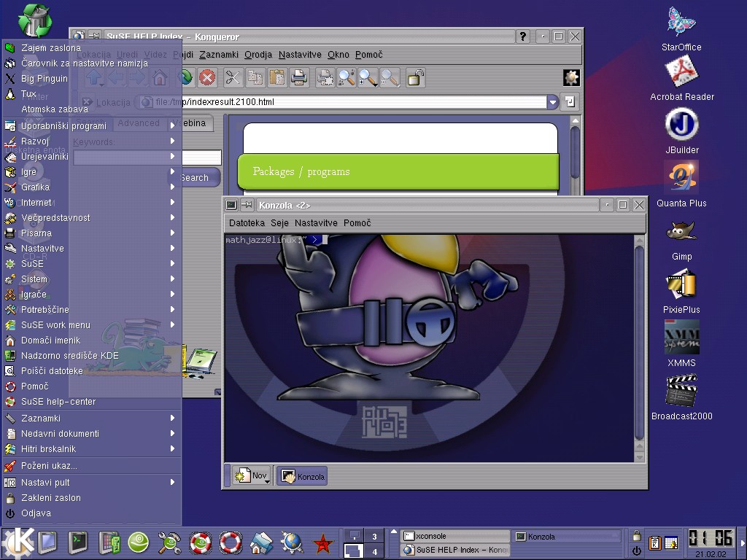Open terminal icon in the panel

[x=78, y=542]
